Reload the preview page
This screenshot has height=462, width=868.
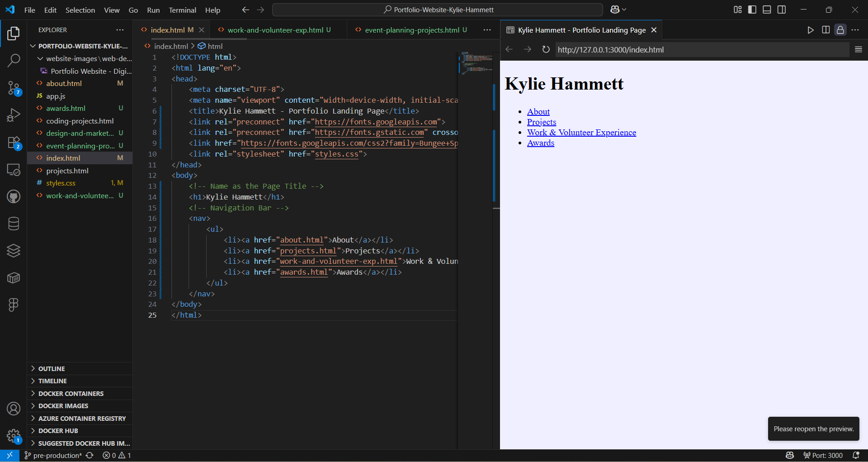click(x=546, y=49)
